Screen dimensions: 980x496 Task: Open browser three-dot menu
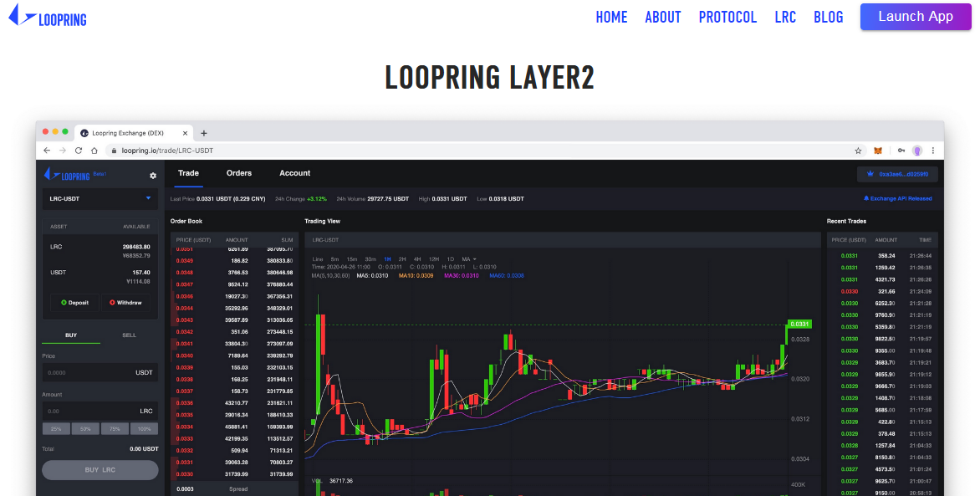[x=933, y=151]
